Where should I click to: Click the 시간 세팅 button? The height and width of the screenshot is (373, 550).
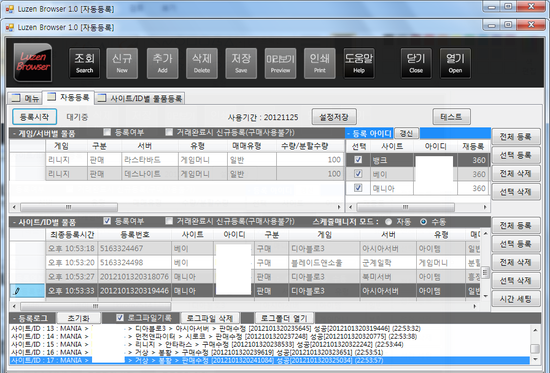point(516,299)
